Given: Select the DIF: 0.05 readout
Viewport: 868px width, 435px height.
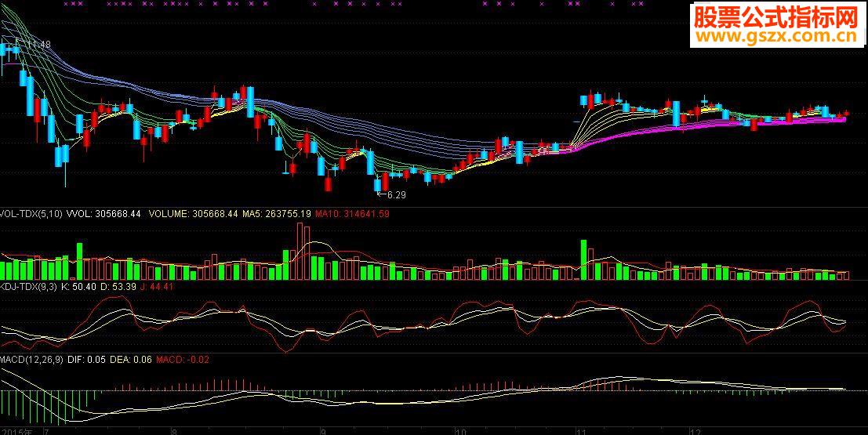Looking at the screenshot, I should [87, 360].
